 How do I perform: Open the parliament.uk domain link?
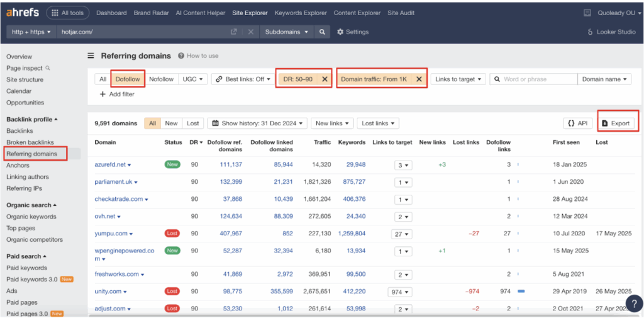[x=113, y=181]
